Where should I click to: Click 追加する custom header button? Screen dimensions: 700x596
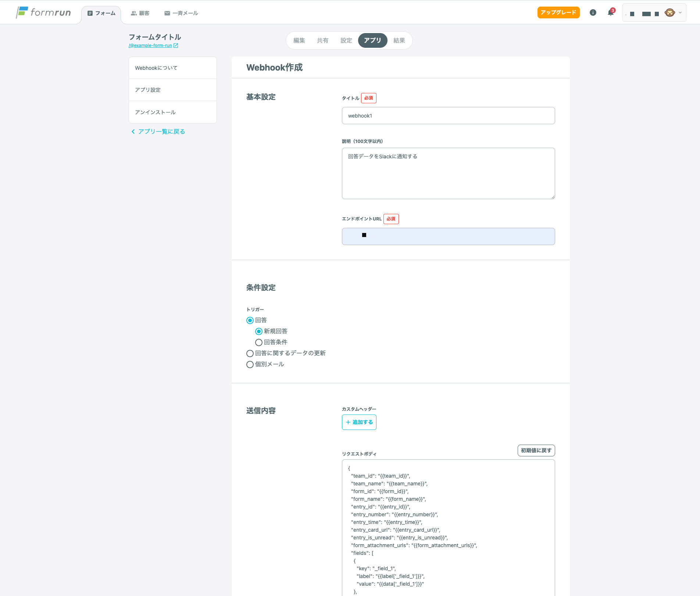point(359,422)
